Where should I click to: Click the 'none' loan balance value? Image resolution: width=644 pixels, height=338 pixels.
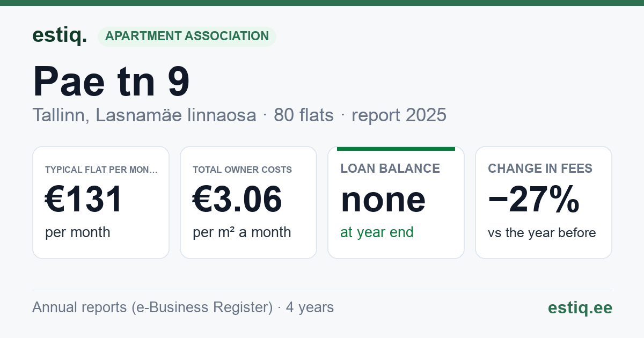[x=383, y=200]
